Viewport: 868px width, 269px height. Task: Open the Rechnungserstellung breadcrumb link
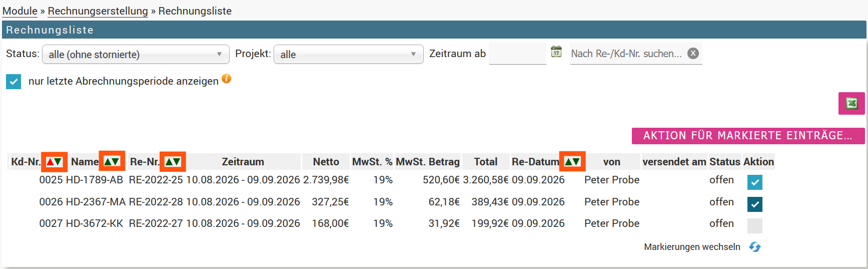98,11
